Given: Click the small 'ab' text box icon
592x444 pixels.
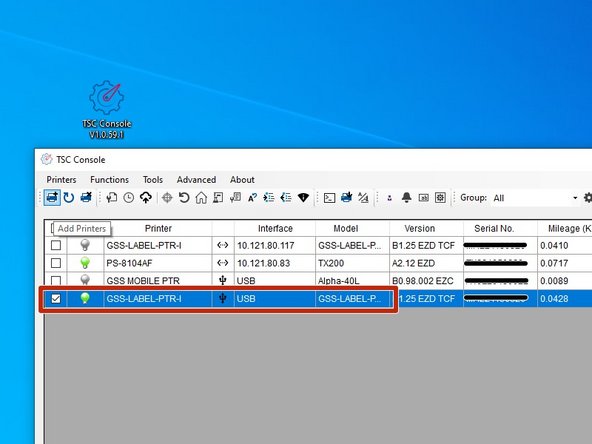Looking at the screenshot, I should (x=424, y=197).
